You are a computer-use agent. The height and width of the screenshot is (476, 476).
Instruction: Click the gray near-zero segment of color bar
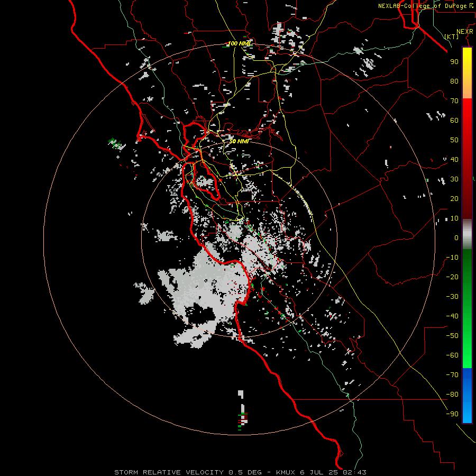pyautogui.click(x=467, y=234)
